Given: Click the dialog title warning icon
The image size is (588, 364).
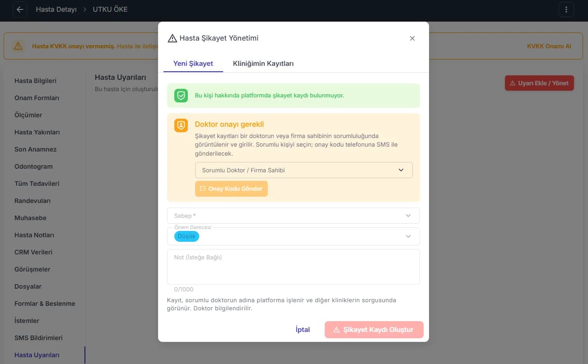Looking at the screenshot, I should click(172, 38).
